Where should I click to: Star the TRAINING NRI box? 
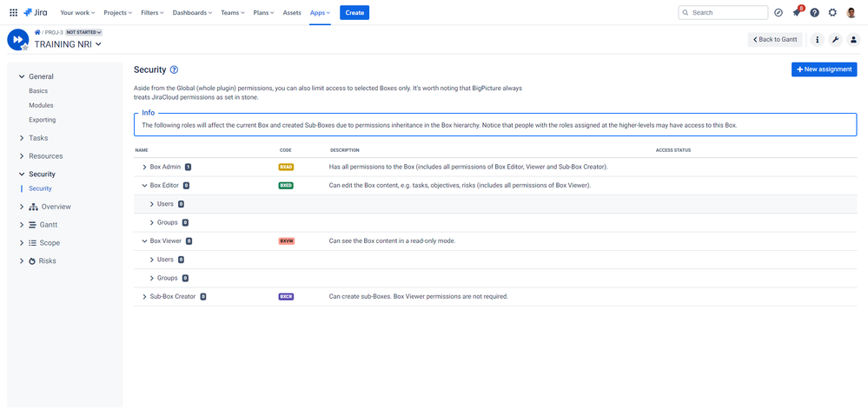(x=25, y=48)
